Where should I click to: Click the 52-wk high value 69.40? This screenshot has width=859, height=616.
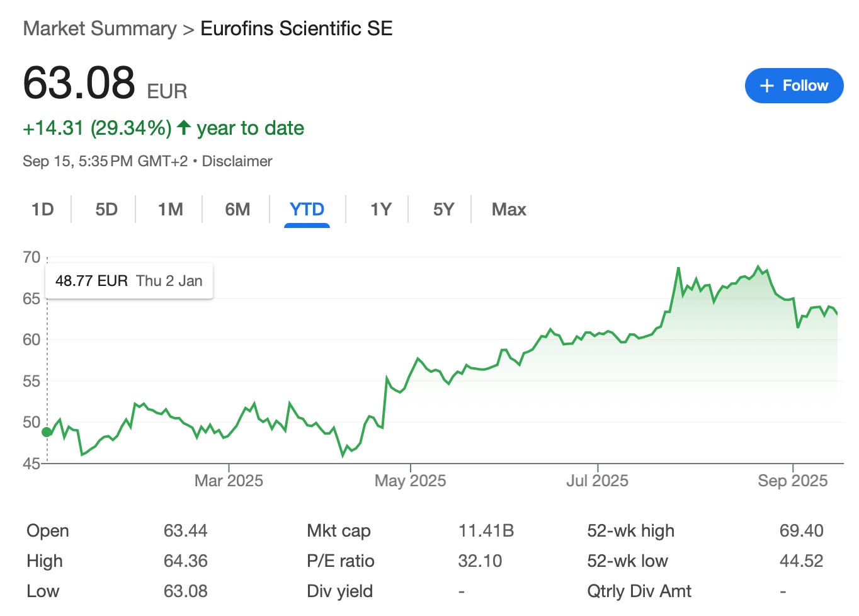(801, 531)
